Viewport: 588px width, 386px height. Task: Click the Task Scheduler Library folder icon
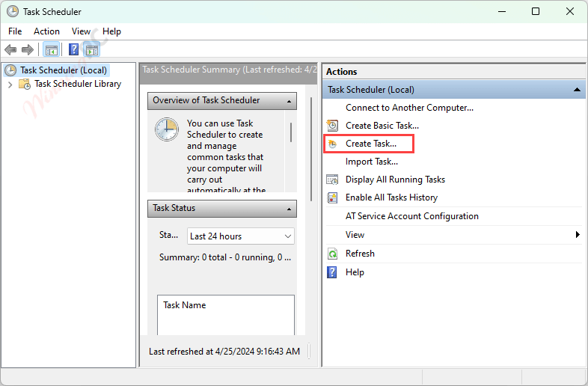[25, 84]
